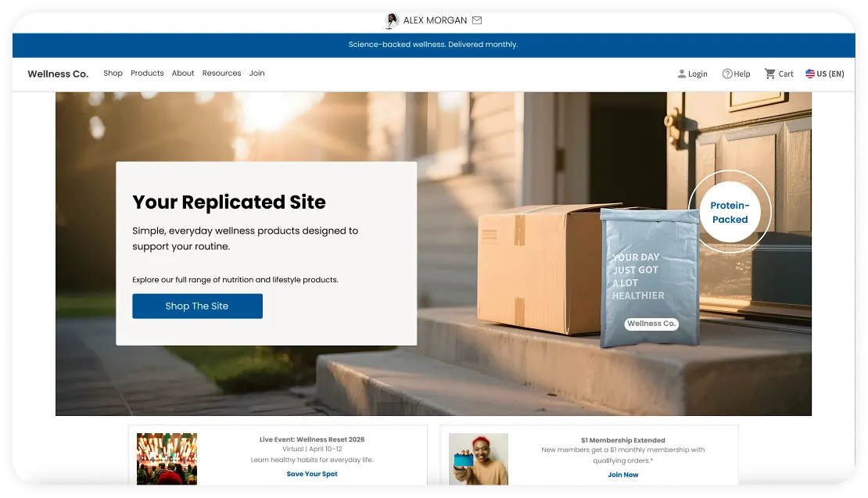The image size is (868, 498).
Task: Open the Products menu
Action: [x=147, y=73]
